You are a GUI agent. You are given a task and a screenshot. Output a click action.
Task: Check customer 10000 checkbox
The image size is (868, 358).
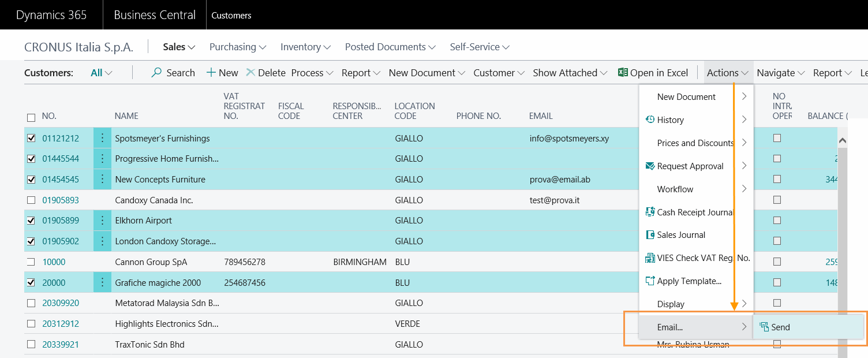coord(31,262)
